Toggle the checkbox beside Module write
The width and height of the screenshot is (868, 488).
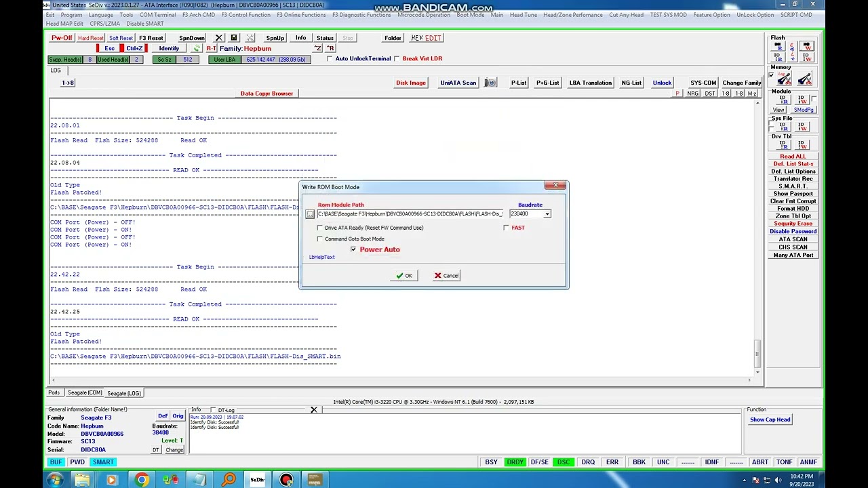(814, 98)
